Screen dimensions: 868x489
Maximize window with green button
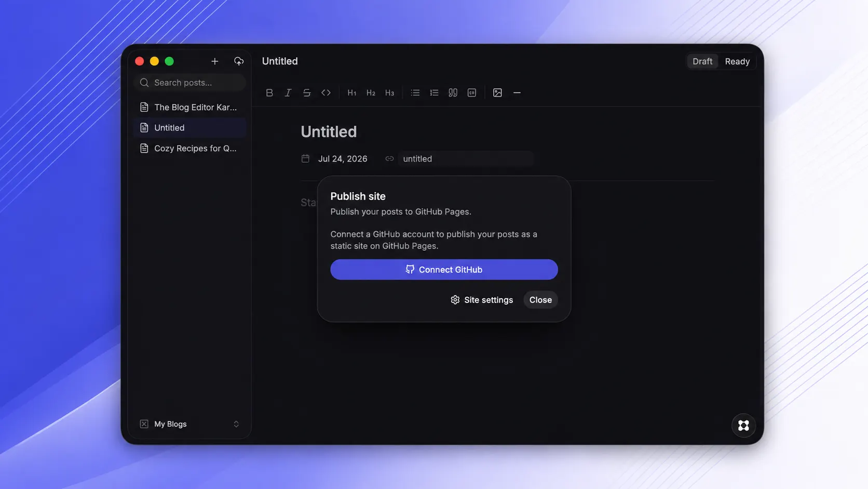click(169, 61)
